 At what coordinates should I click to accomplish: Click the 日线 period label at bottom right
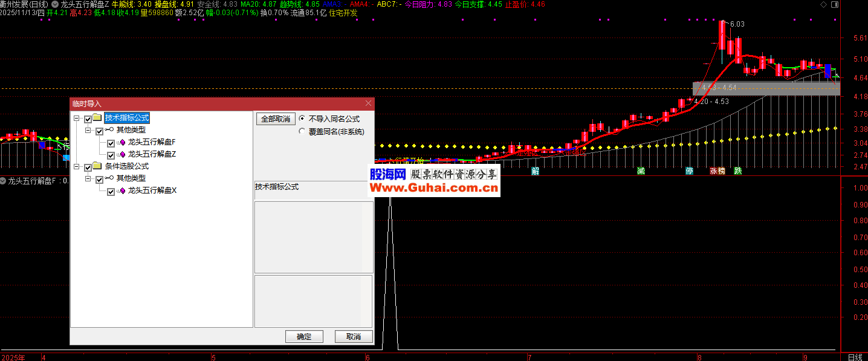[855, 357]
